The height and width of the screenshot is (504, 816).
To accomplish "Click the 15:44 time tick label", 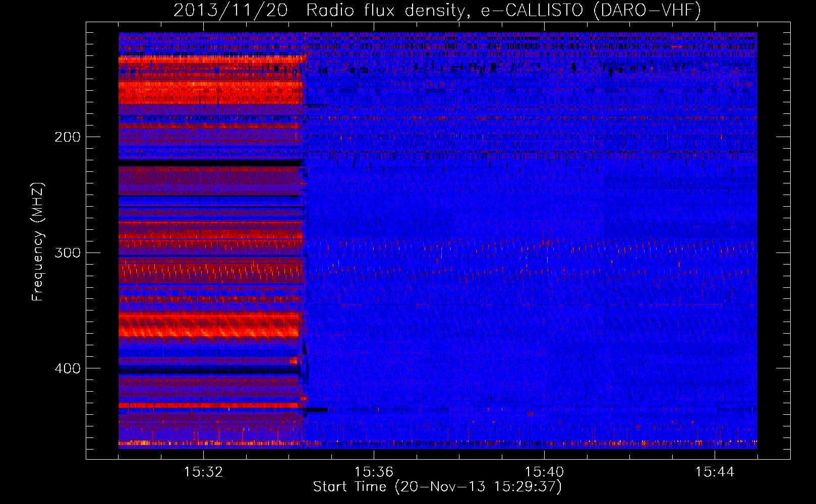I will pos(715,472).
